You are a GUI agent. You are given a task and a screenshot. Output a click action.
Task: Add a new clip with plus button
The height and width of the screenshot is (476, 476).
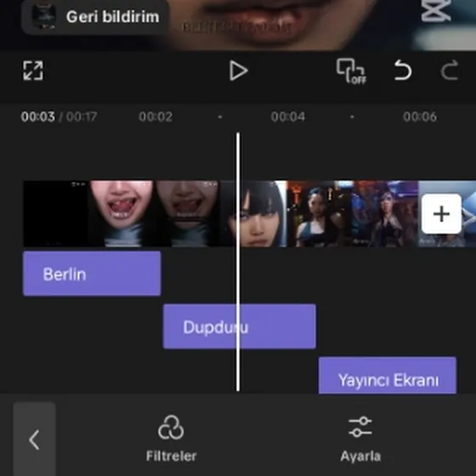[441, 213]
